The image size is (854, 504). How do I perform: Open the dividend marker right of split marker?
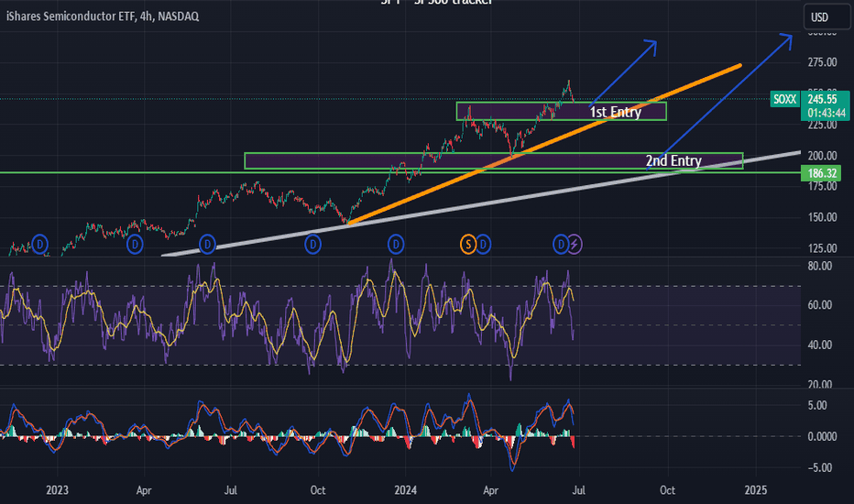(483, 244)
